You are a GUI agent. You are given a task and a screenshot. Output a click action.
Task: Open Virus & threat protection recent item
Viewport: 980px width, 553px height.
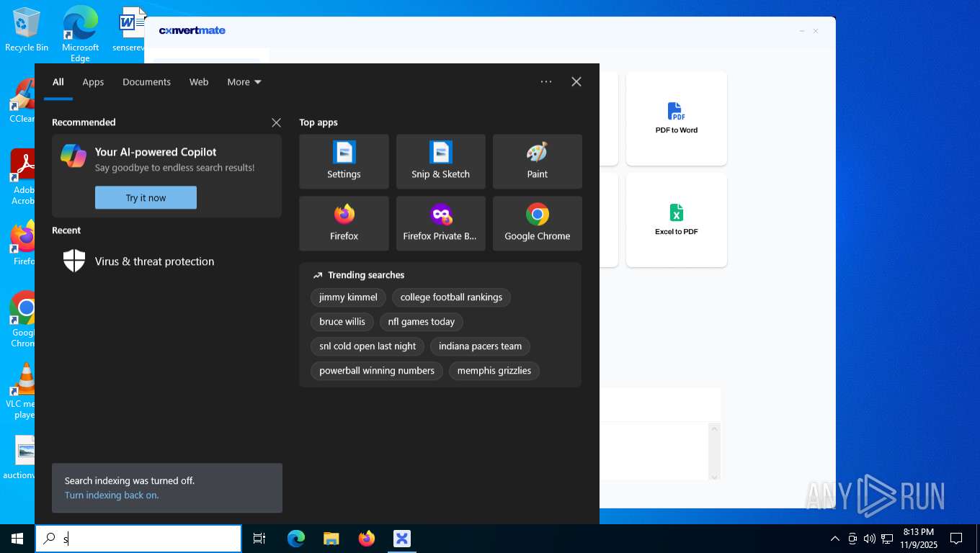click(x=166, y=261)
